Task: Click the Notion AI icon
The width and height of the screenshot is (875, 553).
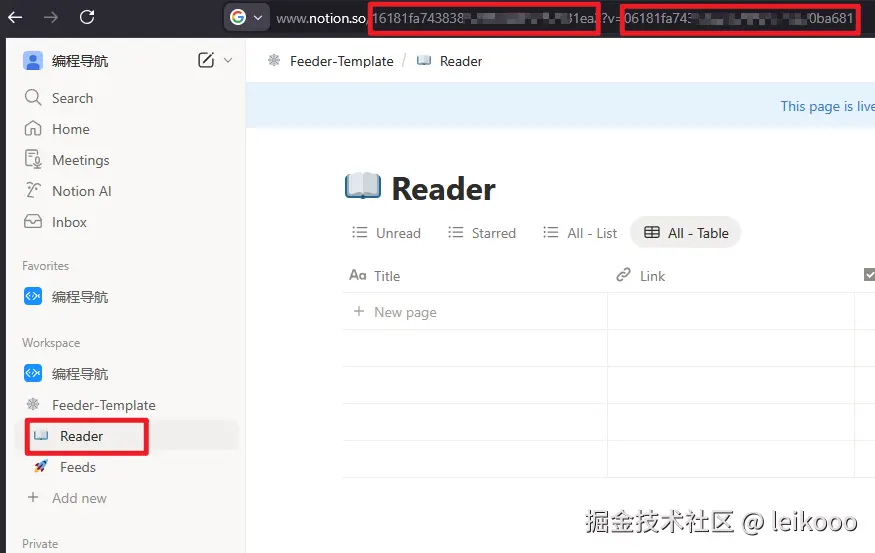Action: 33,190
